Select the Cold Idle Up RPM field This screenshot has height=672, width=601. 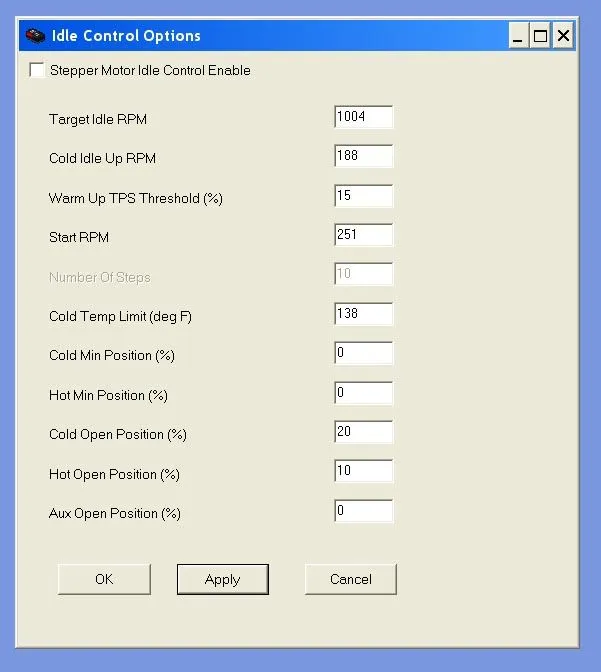pyautogui.click(x=363, y=157)
